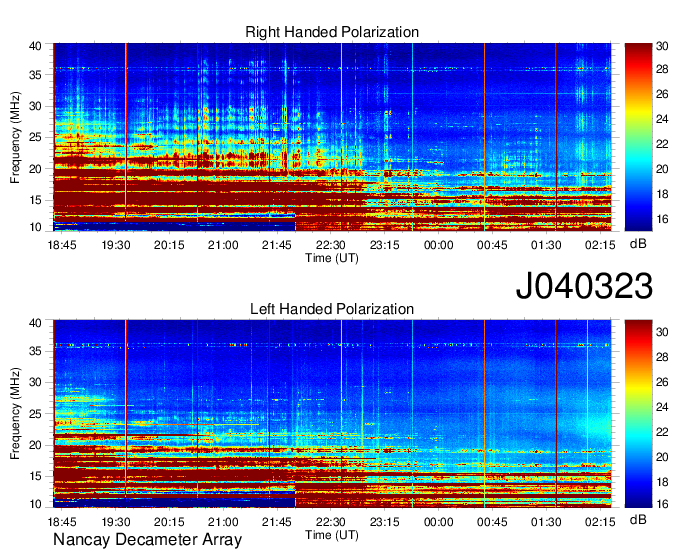Viewport: 680px width, 552px height.
Task: Click the "22" value on right-handed colorbar
Action: [x=662, y=144]
